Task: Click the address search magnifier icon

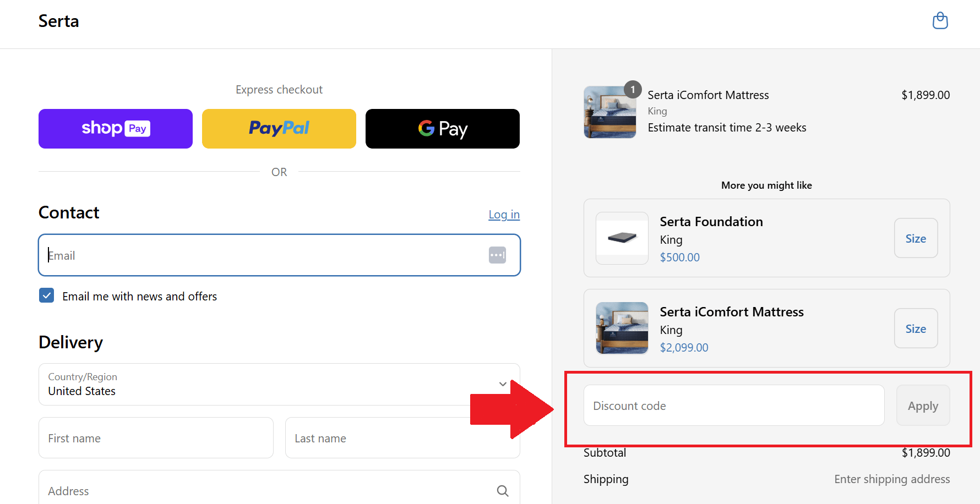Action: (x=502, y=491)
